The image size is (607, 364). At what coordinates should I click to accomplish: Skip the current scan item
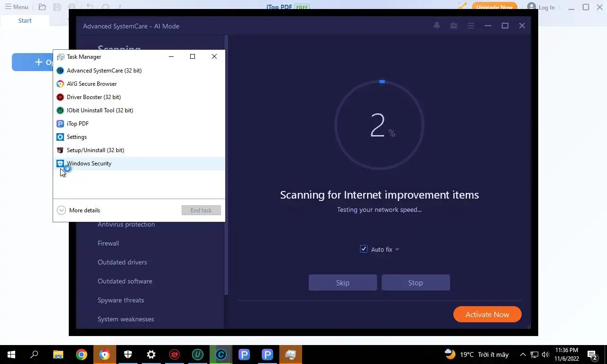pos(343,282)
